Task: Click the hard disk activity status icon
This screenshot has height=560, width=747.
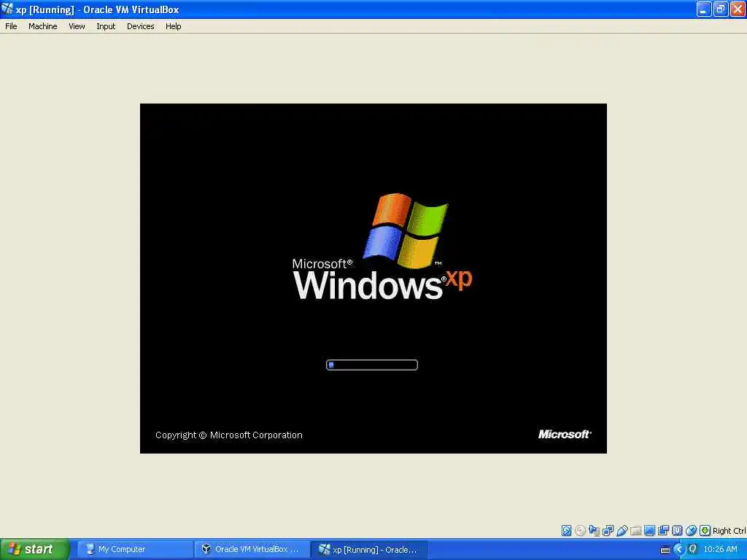Action: [x=566, y=531]
